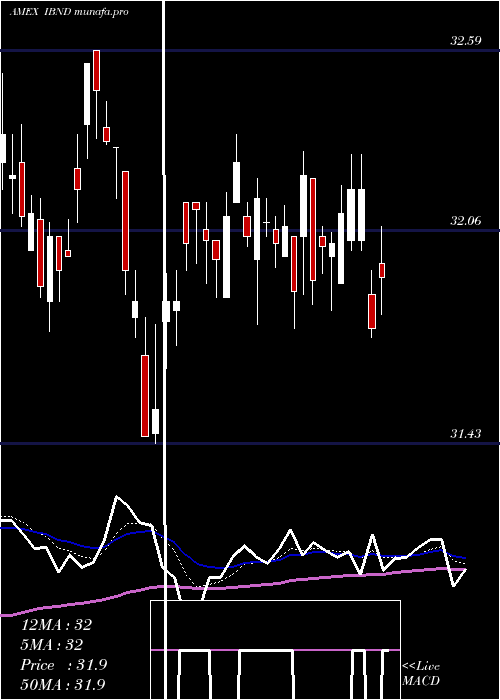500x700 pixels.
Task: Click the <<Live MACD label
Action: (421, 674)
